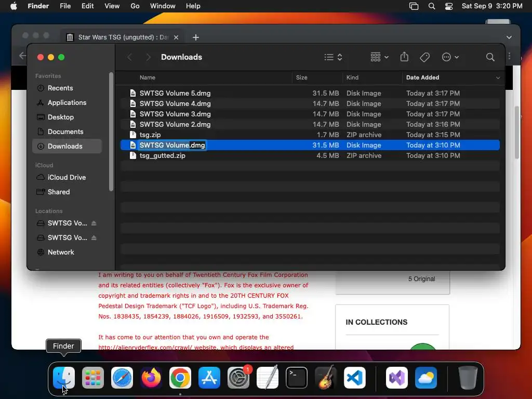Viewport: 532px width, 399px height.
Task: Open the Share button in Finder toolbar
Action: tap(404, 57)
